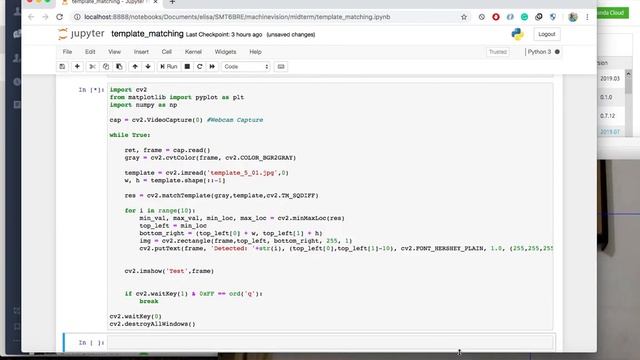Image resolution: width=640 pixels, height=360 pixels.
Task: Open the command palette keyboard icon
Action: tap(281, 67)
